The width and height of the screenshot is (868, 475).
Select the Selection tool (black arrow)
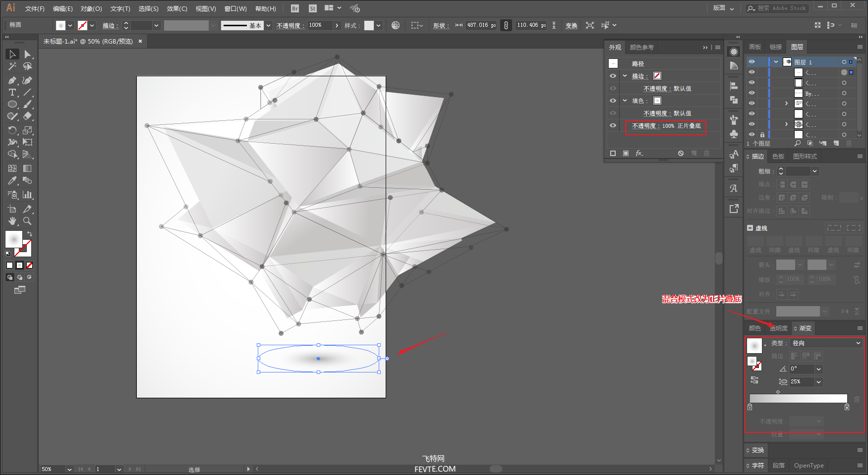pyautogui.click(x=12, y=54)
